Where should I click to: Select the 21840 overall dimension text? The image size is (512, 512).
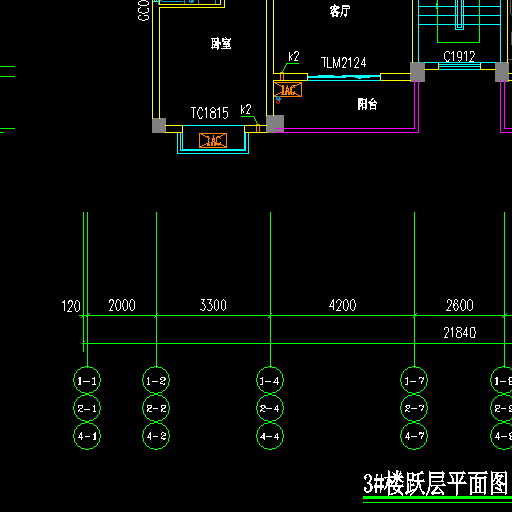tap(460, 332)
